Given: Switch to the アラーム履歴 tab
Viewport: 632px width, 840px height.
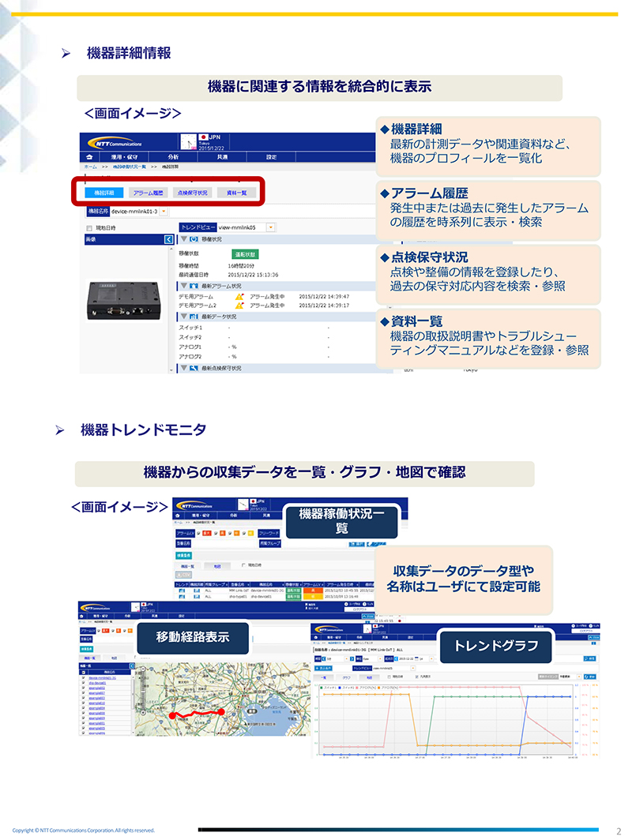Looking at the screenshot, I should pyautogui.click(x=148, y=193).
